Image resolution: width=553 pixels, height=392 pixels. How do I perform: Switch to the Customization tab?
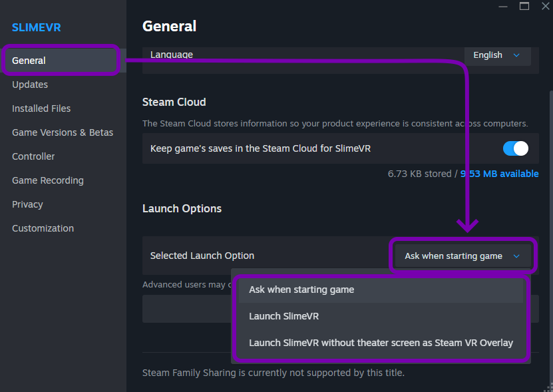pos(43,229)
